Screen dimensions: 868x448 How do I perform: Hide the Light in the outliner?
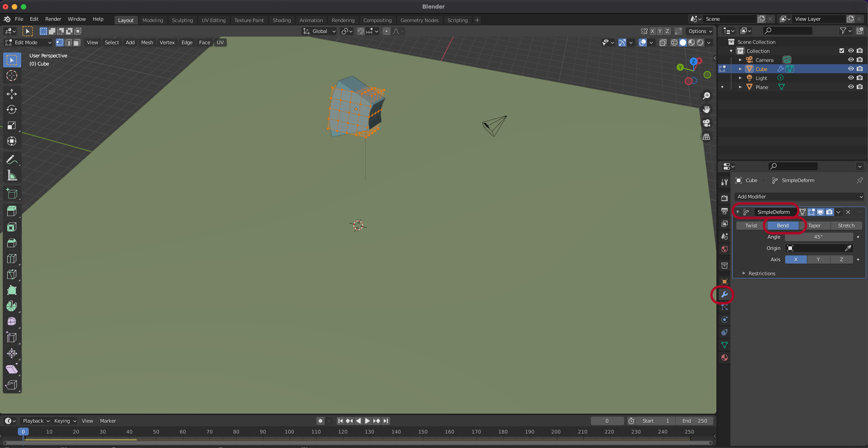pos(851,78)
